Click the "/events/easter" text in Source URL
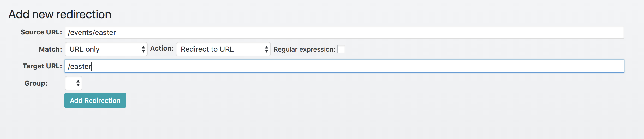644x139 pixels. [x=92, y=32]
